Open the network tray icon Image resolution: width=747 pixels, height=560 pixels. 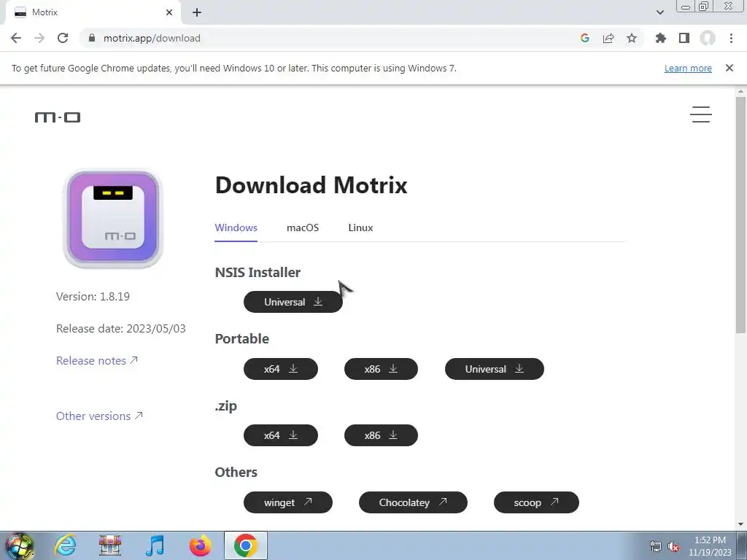point(656,547)
